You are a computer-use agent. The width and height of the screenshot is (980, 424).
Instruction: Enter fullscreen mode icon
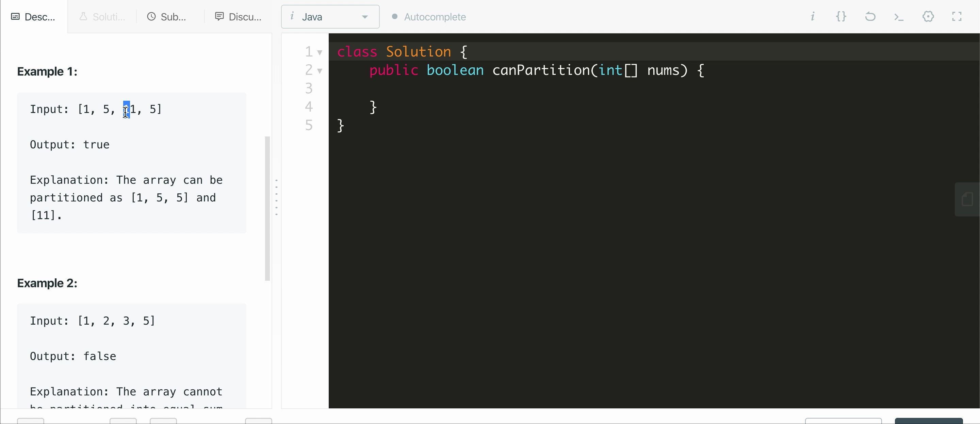point(957,16)
